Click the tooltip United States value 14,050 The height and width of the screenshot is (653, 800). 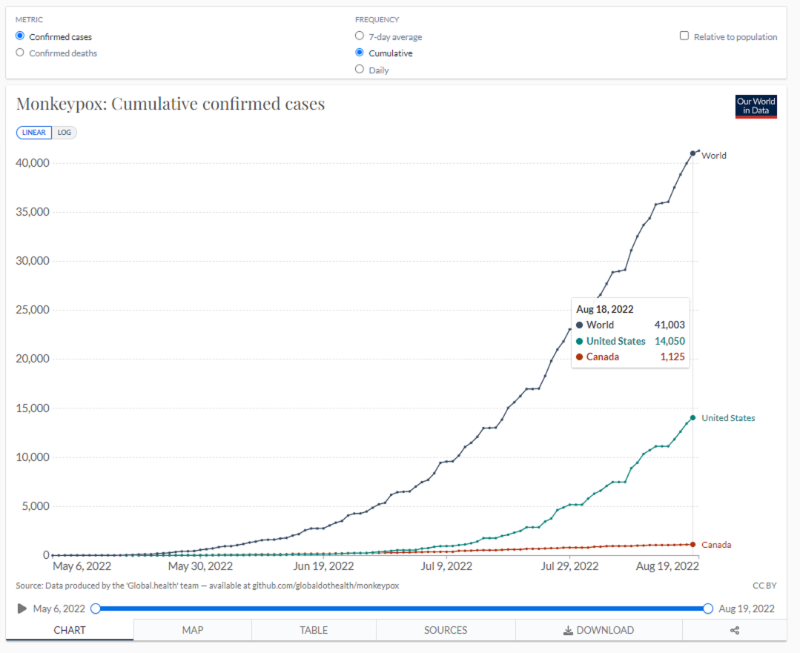click(669, 341)
